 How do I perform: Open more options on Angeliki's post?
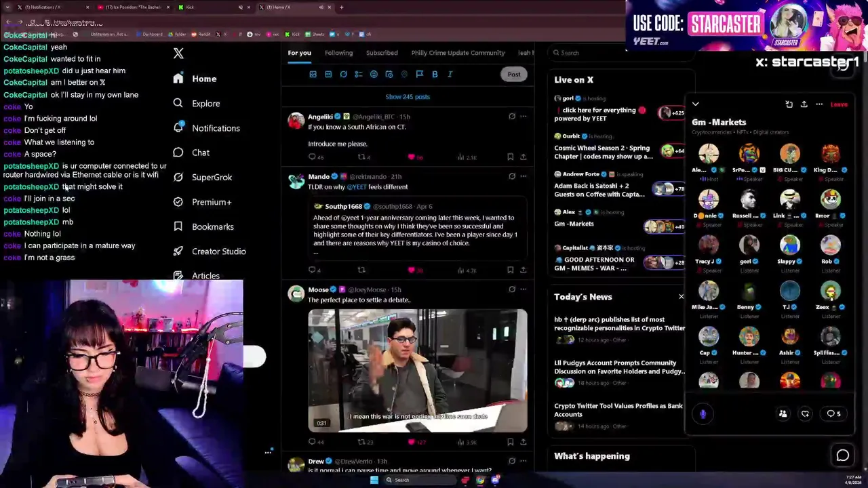tap(523, 117)
